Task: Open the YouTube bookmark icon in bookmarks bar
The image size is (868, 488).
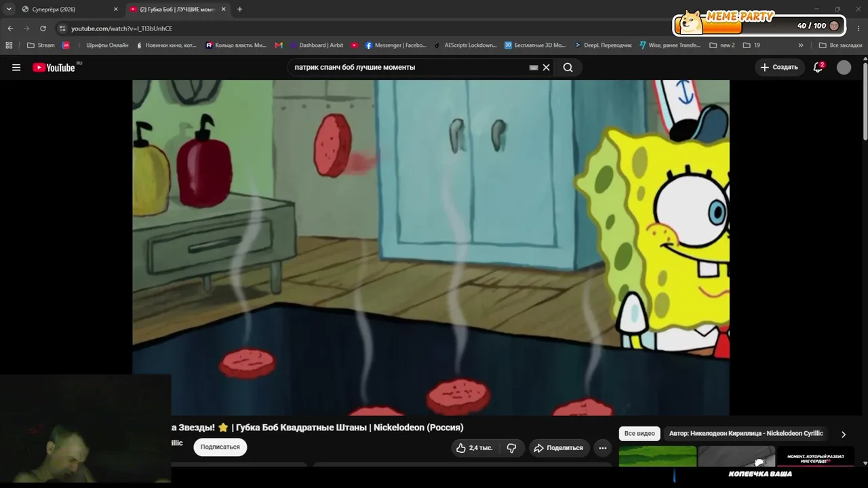Action: [x=355, y=45]
